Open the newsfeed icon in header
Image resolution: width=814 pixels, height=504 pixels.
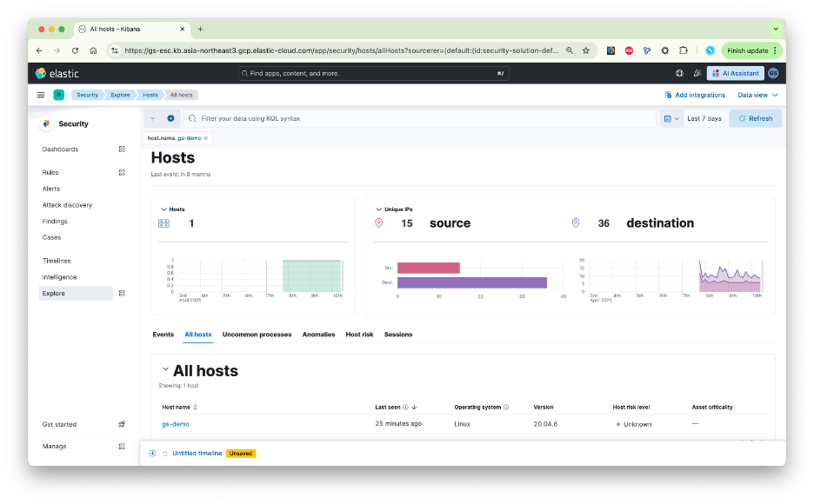click(697, 73)
